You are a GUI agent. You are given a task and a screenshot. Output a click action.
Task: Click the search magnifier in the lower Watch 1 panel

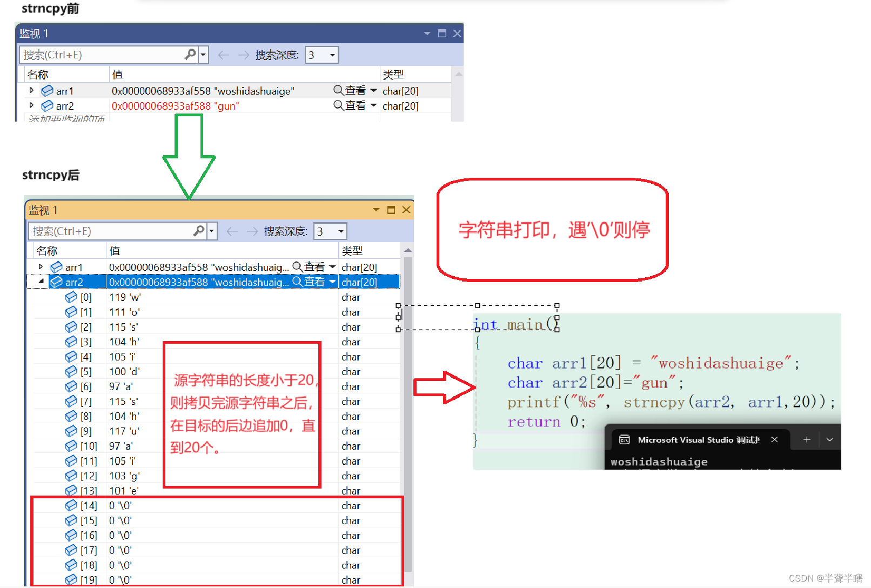coord(199,231)
